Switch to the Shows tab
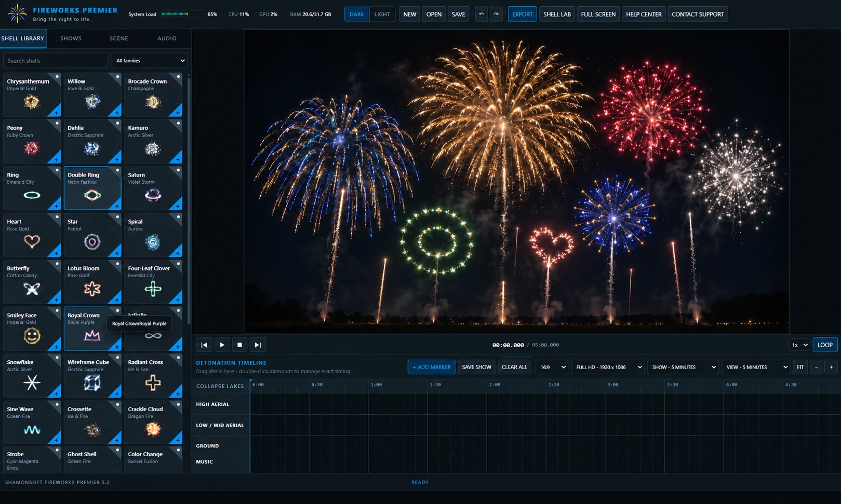Image resolution: width=841 pixels, height=504 pixels. 71,38
